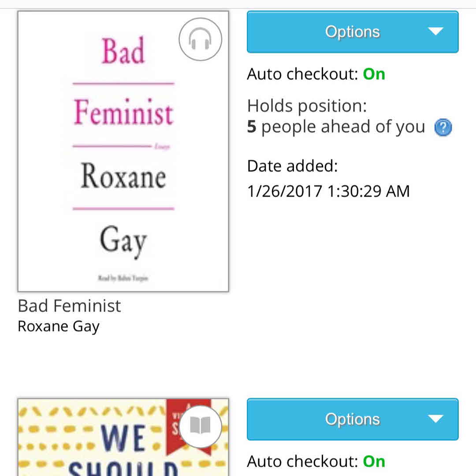Select the Roxane Gay author link
Screen dimensions: 476x476
point(59,327)
